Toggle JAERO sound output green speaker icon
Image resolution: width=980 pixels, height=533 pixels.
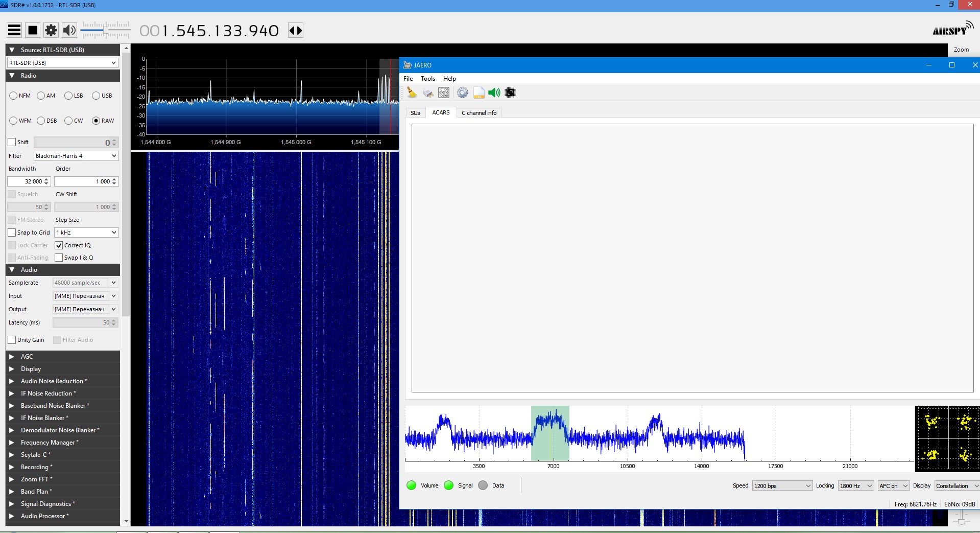click(x=494, y=92)
